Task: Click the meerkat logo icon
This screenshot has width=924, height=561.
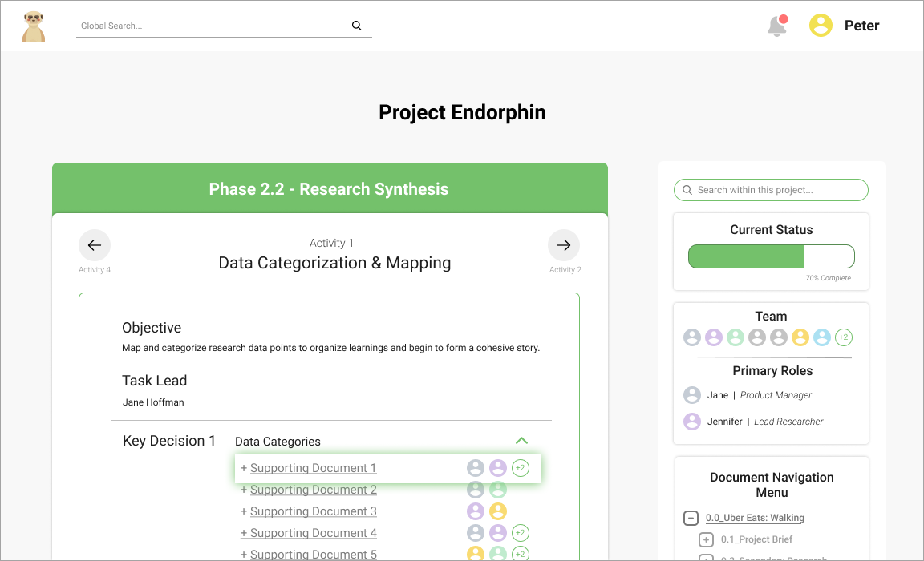Action: point(34,26)
